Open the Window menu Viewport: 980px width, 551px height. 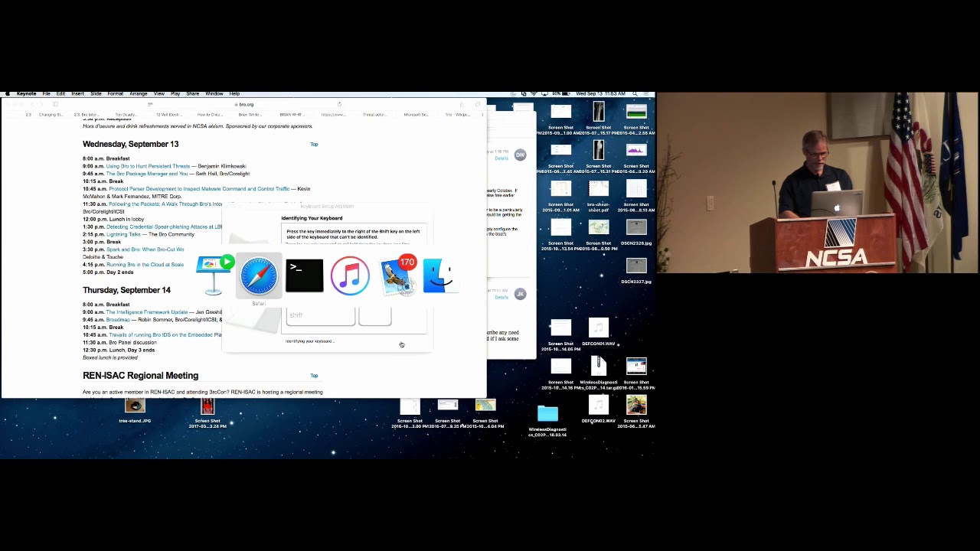click(x=214, y=93)
